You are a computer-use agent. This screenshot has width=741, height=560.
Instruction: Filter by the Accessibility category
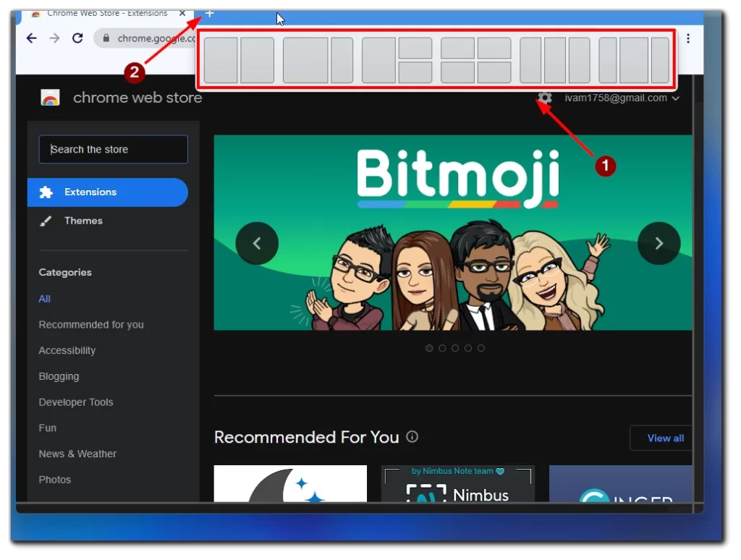[67, 351]
